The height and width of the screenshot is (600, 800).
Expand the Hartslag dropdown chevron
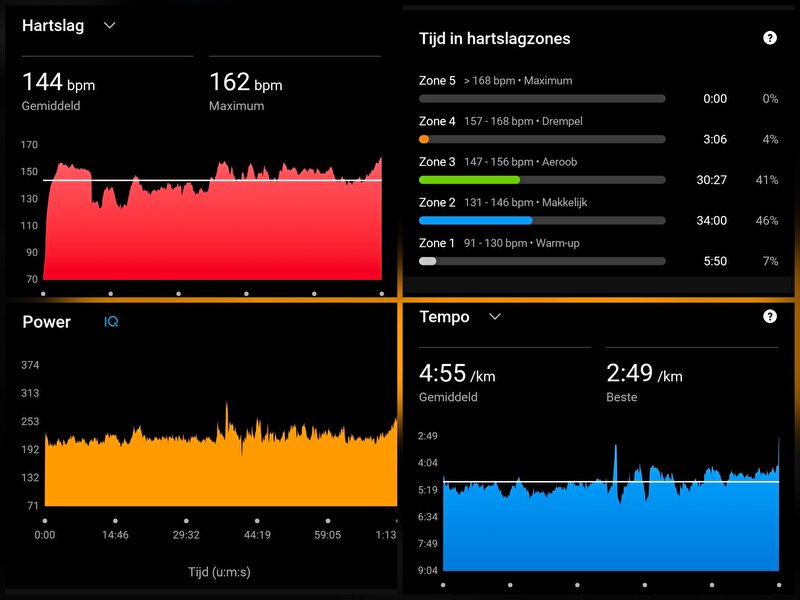[x=110, y=26]
